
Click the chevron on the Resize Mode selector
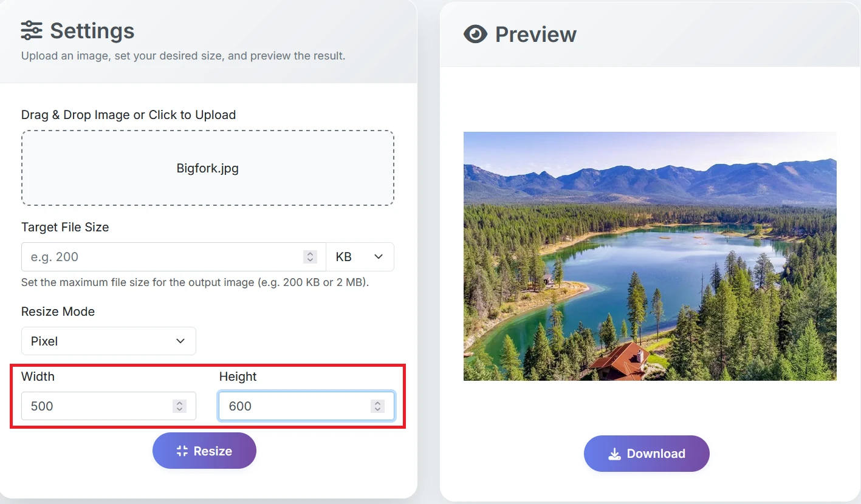180,341
